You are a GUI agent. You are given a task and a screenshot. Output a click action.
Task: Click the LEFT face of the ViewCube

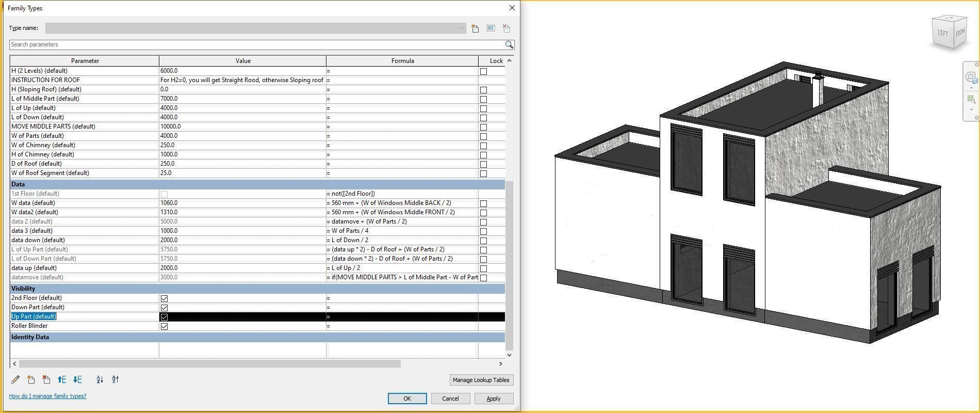(x=942, y=34)
